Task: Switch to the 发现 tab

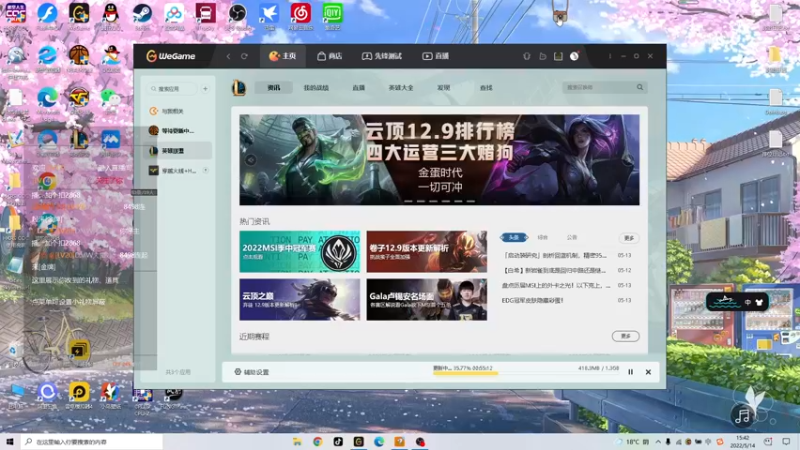Action: tap(444, 88)
